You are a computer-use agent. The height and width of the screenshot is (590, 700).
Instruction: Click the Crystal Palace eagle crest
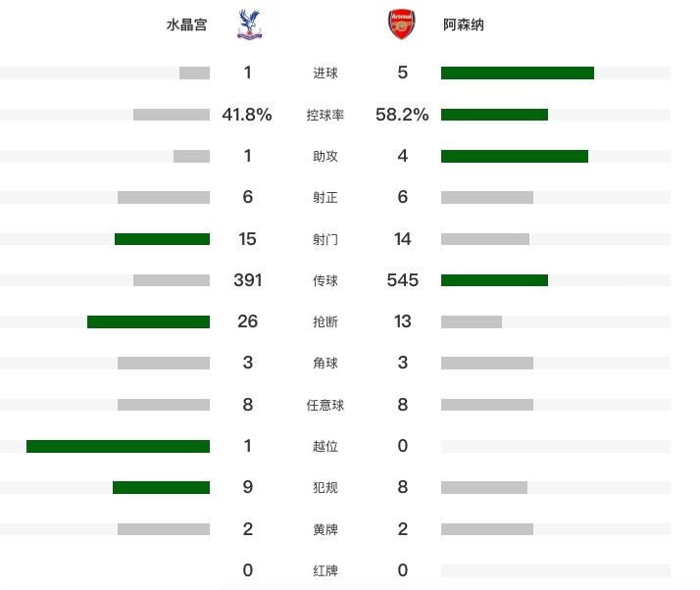pyautogui.click(x=250, y=25)
